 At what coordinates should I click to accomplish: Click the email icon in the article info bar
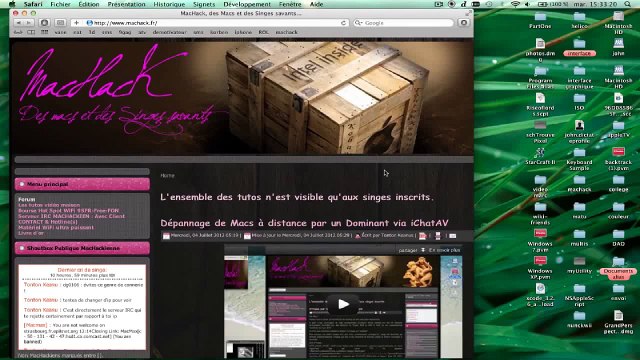tap(453, 236)
